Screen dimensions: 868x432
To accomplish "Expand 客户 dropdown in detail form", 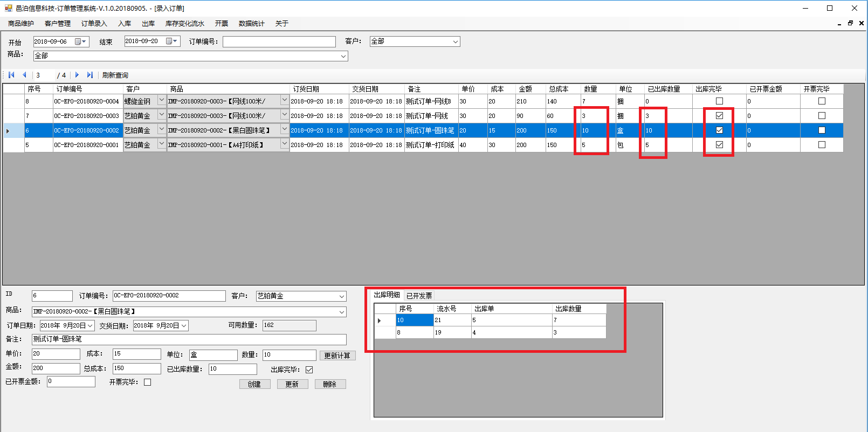I will click(341, 296).
